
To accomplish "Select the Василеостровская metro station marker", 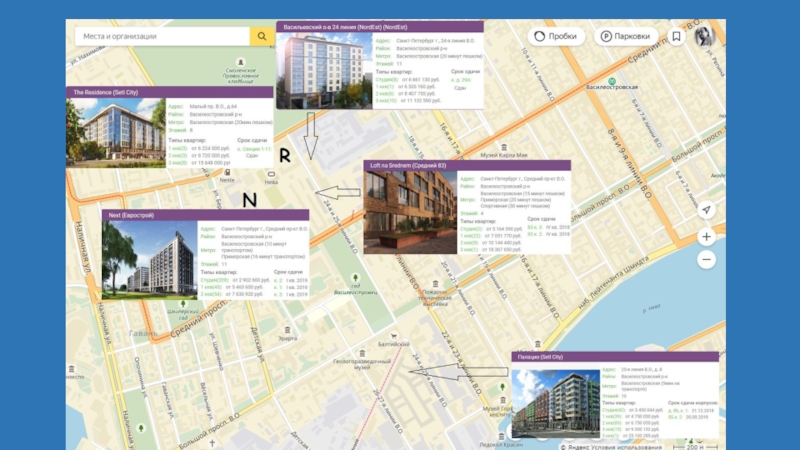I will (612, 81).
